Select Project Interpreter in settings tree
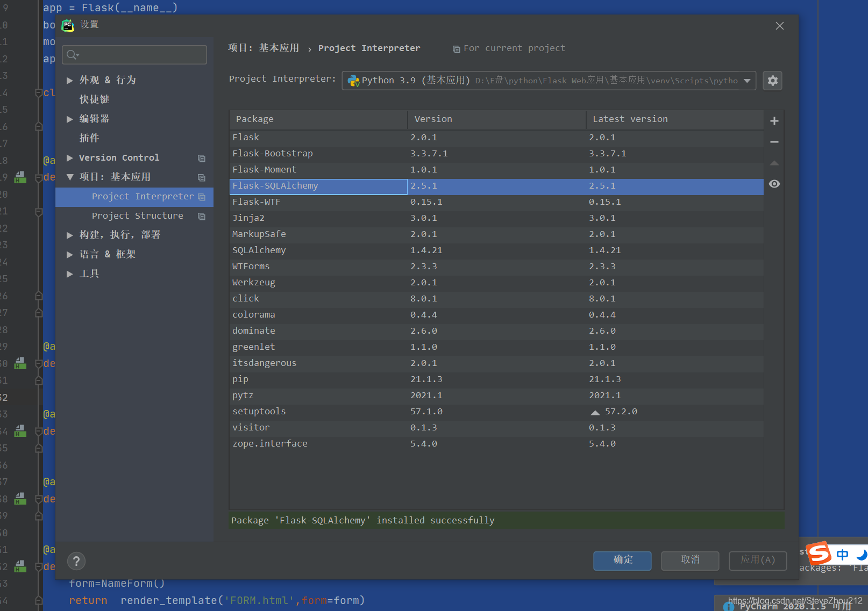The height and width of the screenshot is (611, 868). (x=134, y=197)
